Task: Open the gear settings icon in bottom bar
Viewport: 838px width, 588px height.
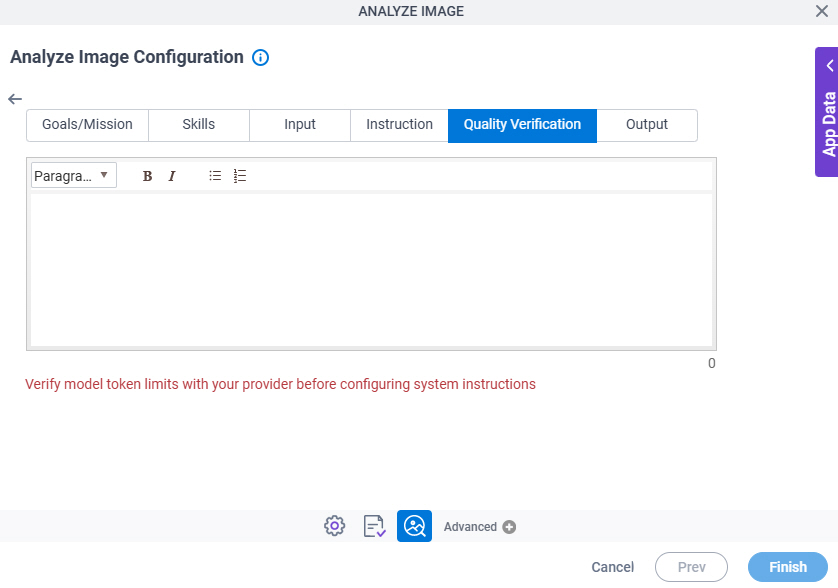Action: [335, 526]
